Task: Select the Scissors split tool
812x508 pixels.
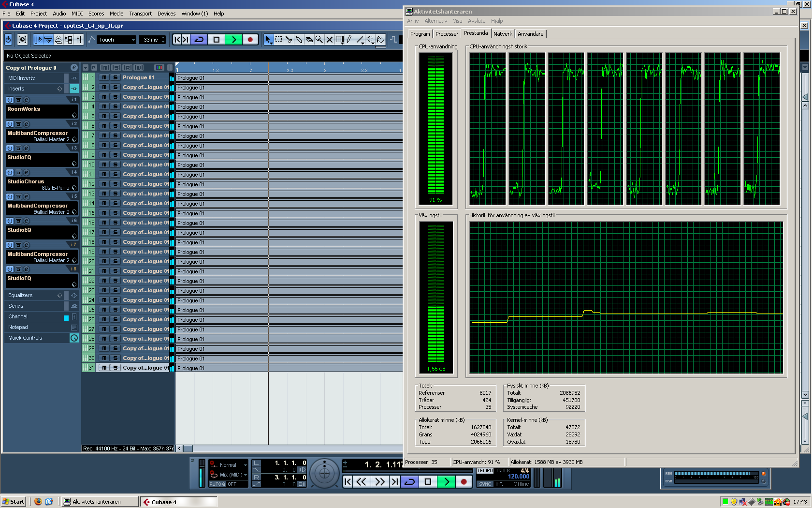Action: click(x=289, y=40)
